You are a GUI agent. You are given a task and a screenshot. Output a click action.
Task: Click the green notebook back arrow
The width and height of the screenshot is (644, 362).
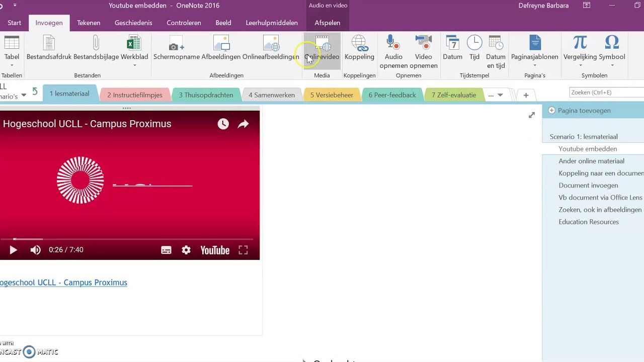35,92
